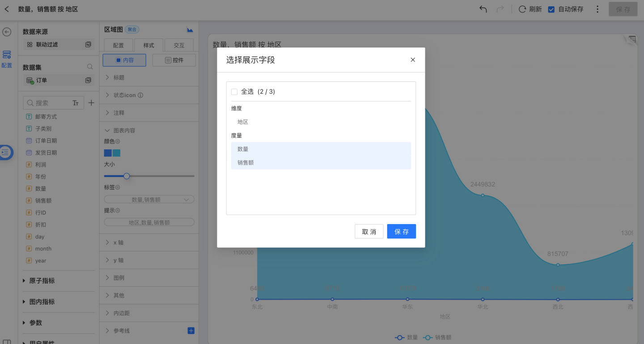Click the back arrow beside chart title
Image resolution: width=644 pixels, height=344 pixels.
(7, 9)
